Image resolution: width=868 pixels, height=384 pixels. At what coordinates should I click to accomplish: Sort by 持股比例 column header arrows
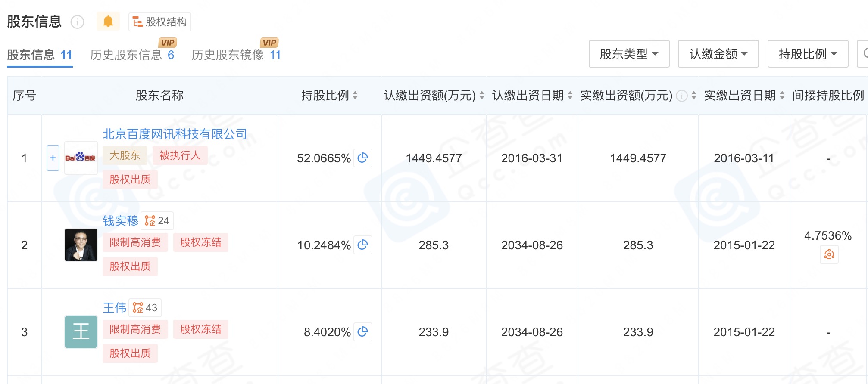point(355,96)
